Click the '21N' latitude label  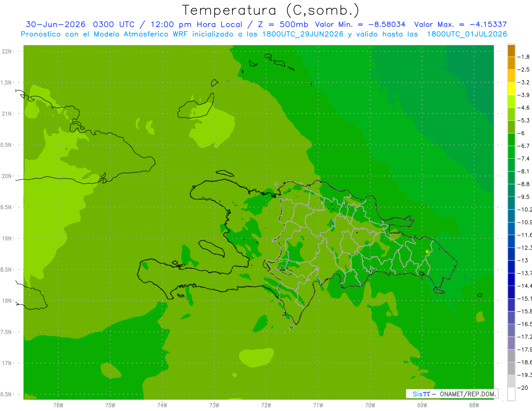(x=7, y=114)
